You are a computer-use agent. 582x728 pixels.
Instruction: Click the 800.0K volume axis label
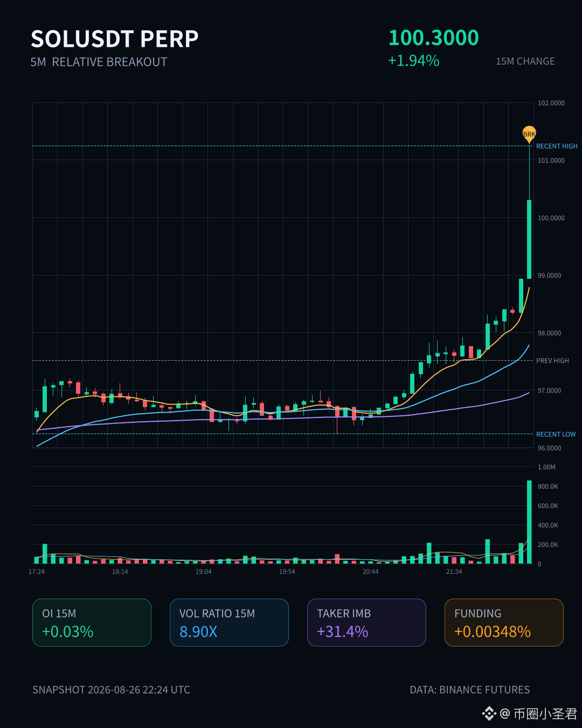coord(548,486)
